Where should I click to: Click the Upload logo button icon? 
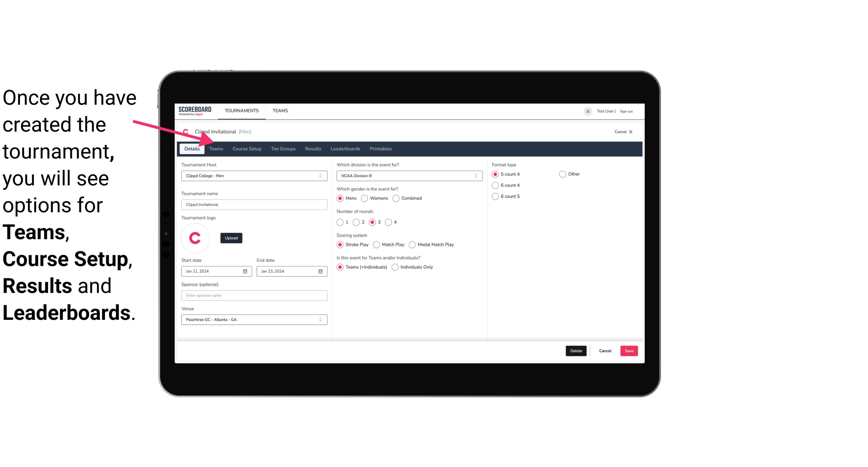coord(231,238)
